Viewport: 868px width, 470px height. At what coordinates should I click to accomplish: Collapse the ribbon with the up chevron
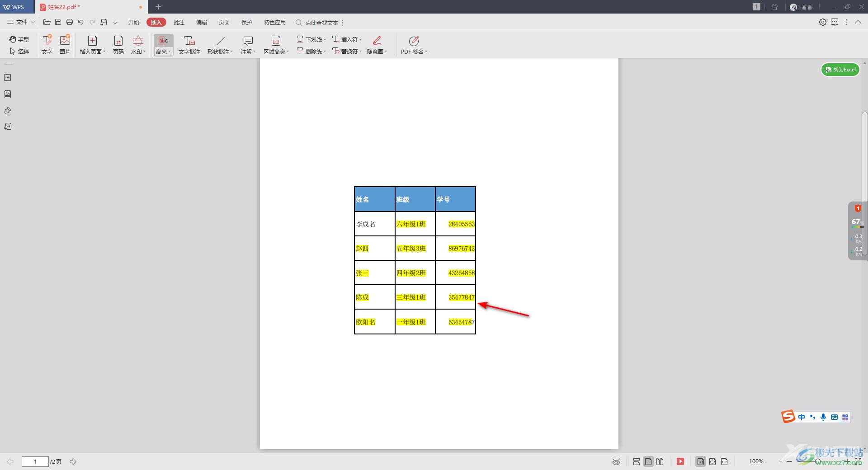pyautogui.click(x=858, y=22)
